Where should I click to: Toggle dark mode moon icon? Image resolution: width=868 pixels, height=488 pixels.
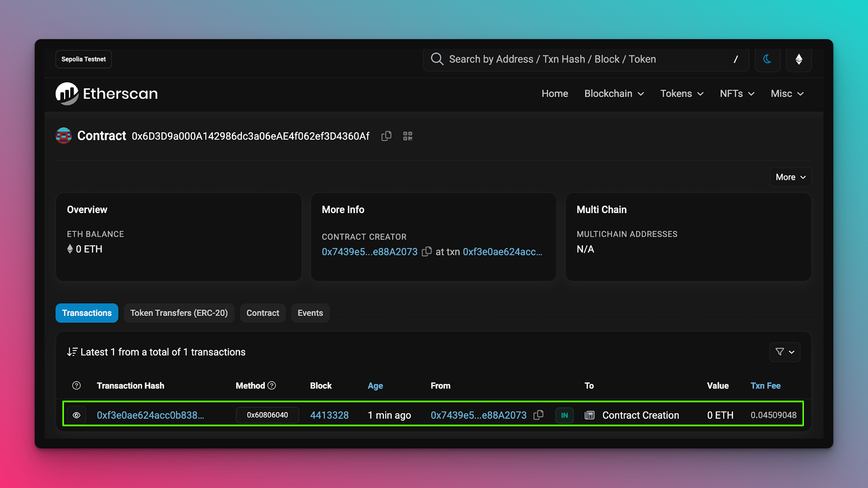[767, 59]
